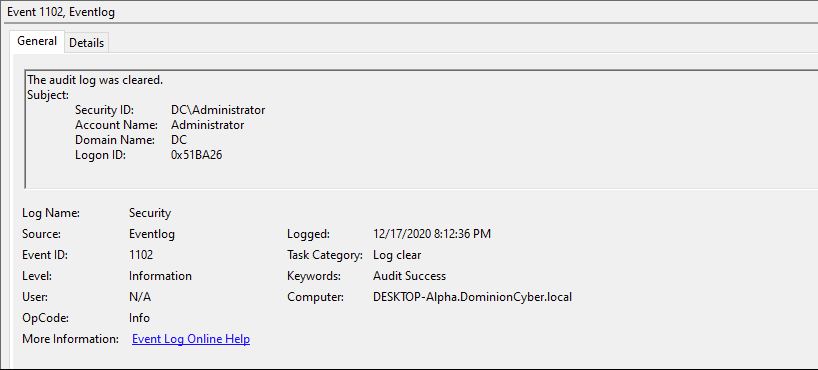
Task: Click the User value N/A
Action: point(140,297)
